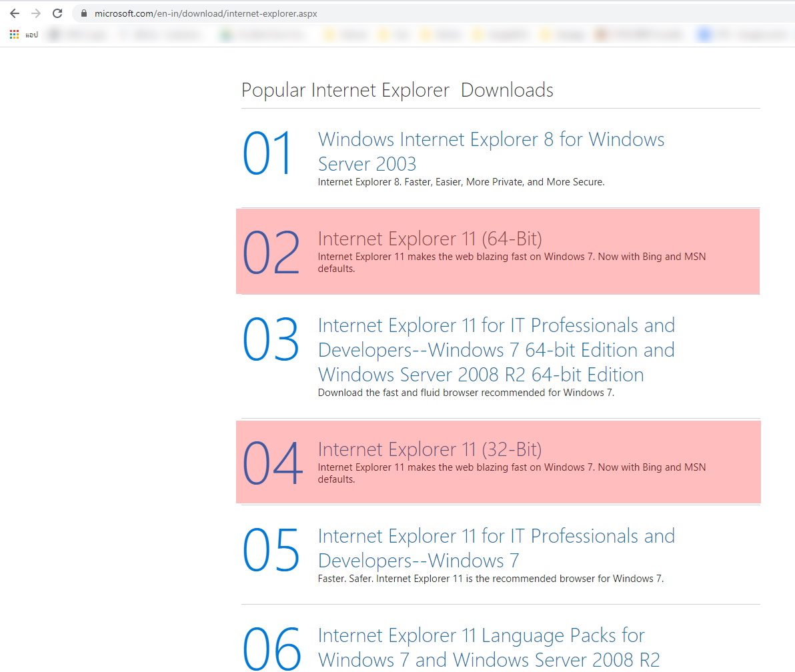The height and width of the screenshot is (672, 795).
Task: Reload the current page
Action: [57, 13]
